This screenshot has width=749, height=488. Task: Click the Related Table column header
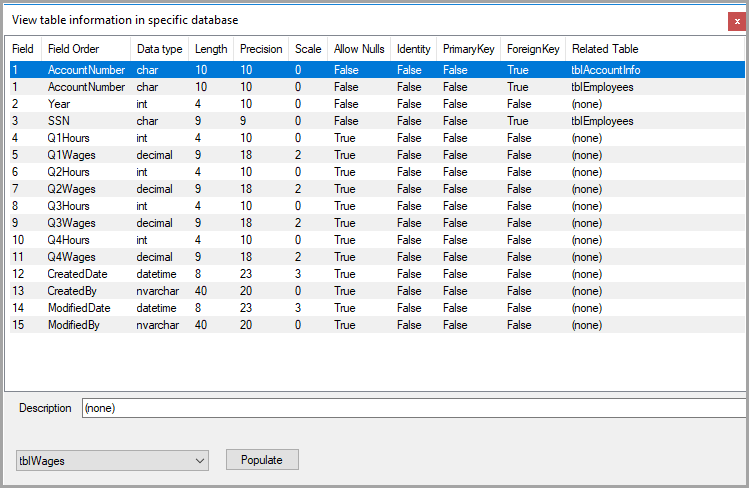point(655,49)
